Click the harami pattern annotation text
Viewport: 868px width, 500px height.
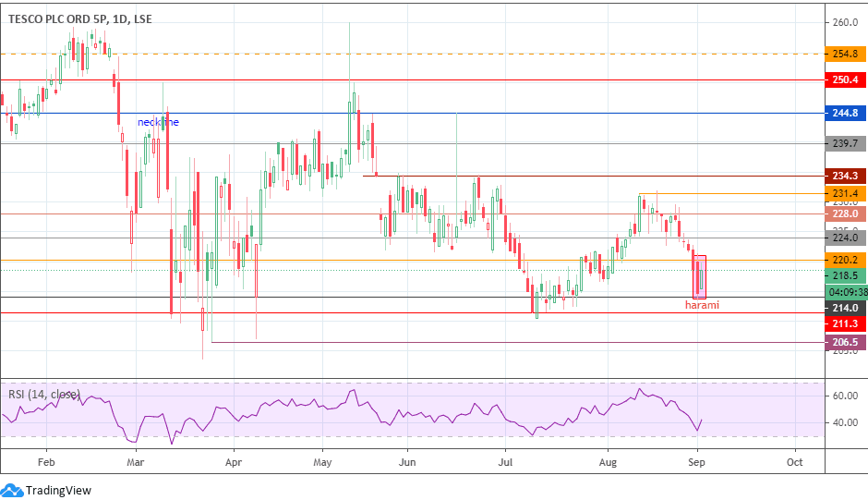(x=702, y=305)
